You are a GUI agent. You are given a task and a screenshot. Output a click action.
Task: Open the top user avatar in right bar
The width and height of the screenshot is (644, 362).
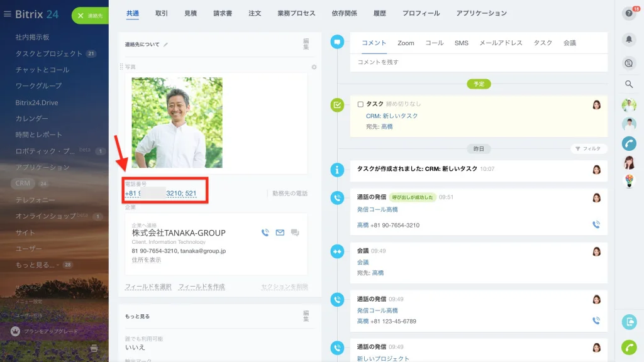[629, 106]
